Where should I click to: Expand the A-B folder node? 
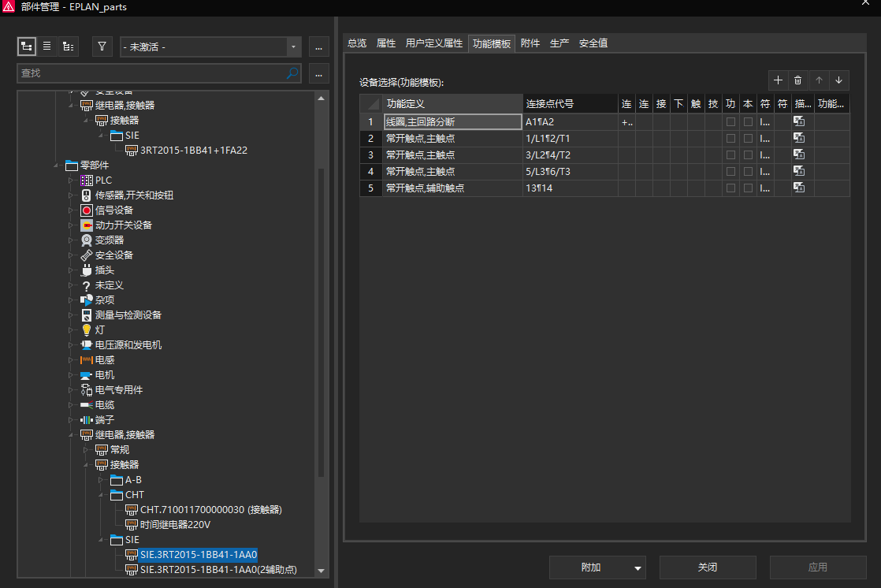pyautogui.click(x=101, y=480)
